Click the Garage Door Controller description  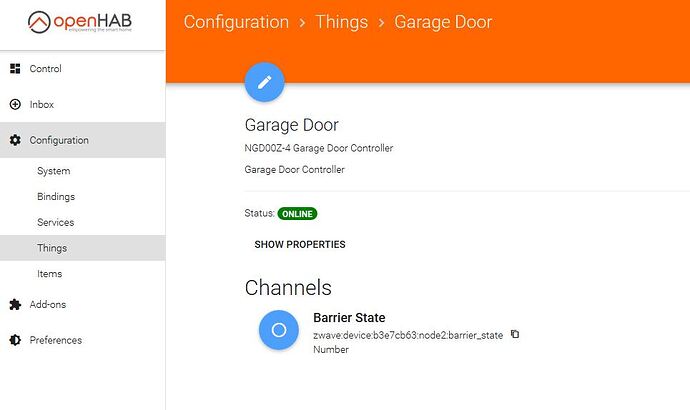tap(294, 169)
